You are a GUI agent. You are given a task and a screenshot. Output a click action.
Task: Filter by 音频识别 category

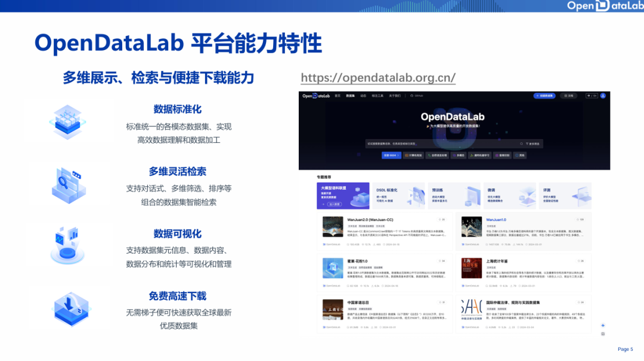tap(502, 155)
